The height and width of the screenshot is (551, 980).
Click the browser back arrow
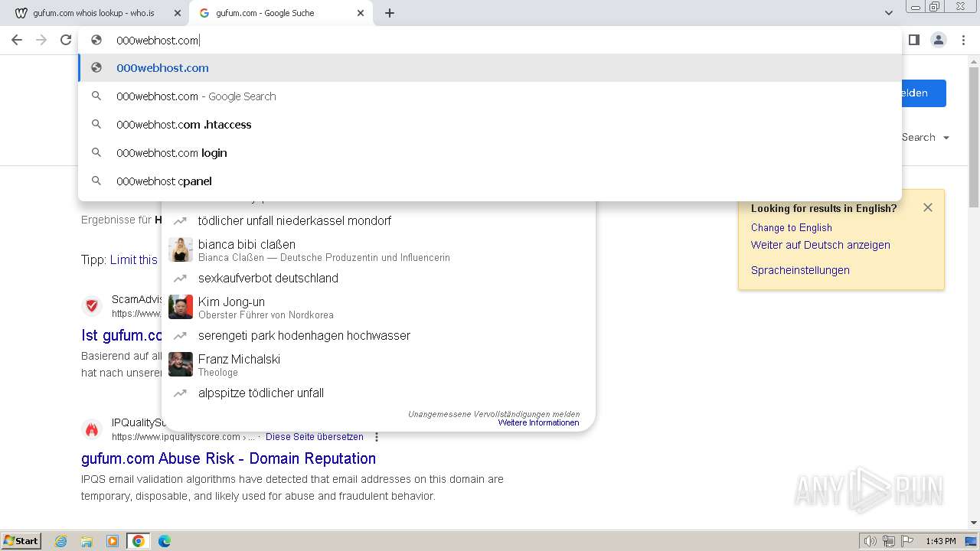(x=17, y=40)
